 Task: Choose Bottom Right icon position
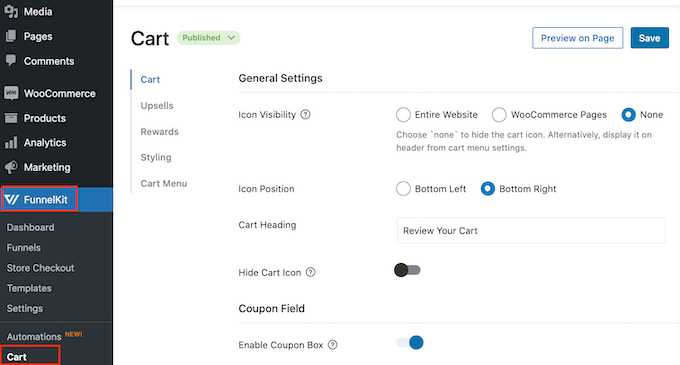click(x=487, y=189)
